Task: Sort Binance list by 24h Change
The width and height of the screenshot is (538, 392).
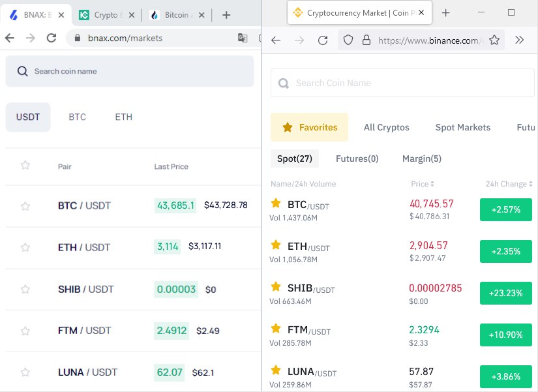Action: pos(509,184)
